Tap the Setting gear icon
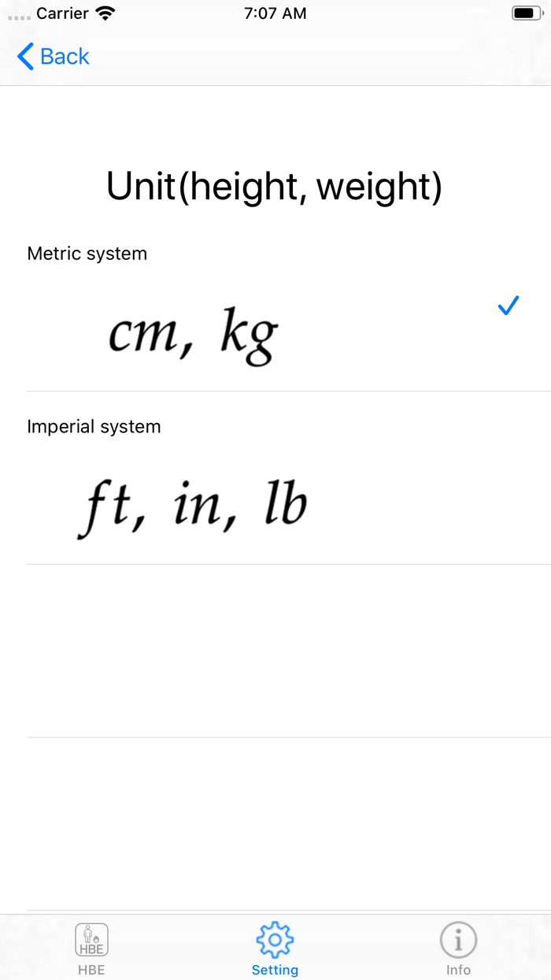 tap(275, 939)
